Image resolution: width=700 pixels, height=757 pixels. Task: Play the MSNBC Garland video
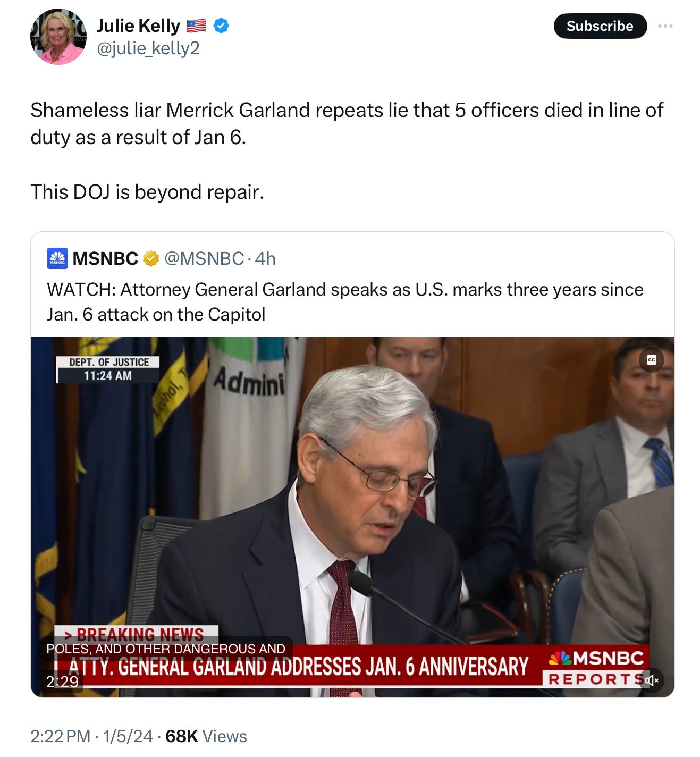pos(352,517)
